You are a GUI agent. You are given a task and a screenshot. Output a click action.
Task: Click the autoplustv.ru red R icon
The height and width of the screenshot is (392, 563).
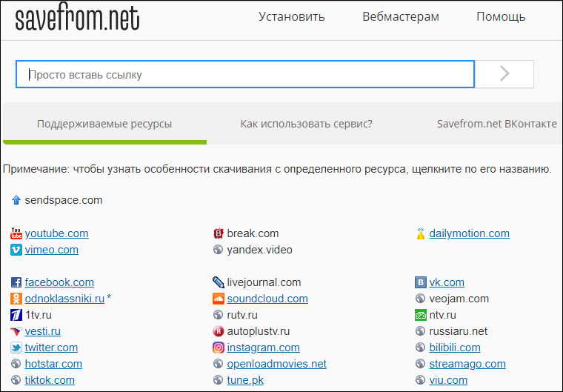pos(219,331)
